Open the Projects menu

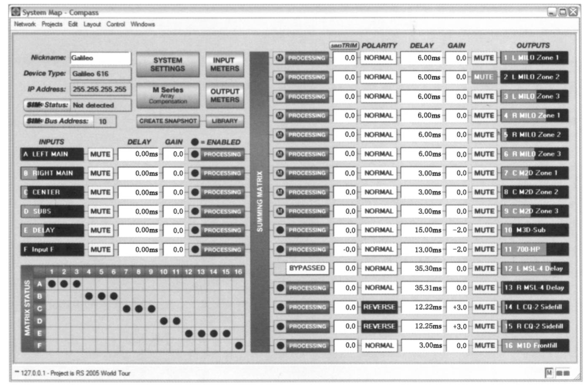pos(52,24)
